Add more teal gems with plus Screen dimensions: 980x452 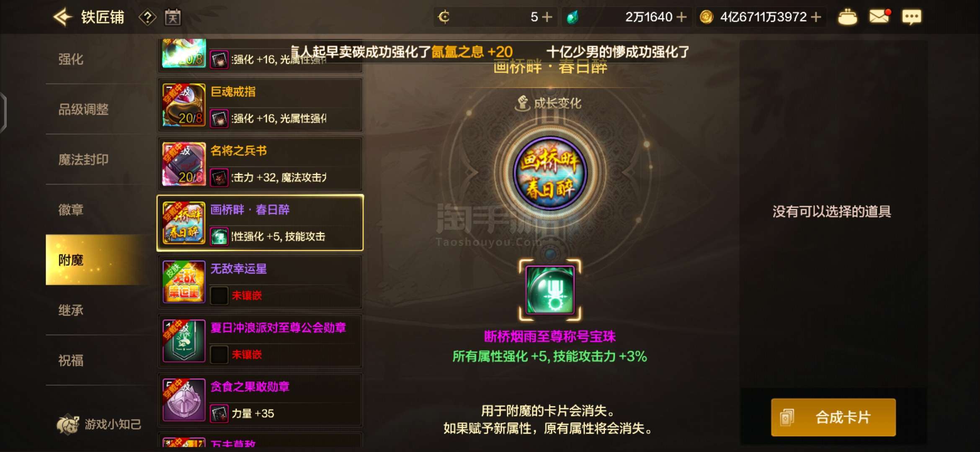click(681, 17)
